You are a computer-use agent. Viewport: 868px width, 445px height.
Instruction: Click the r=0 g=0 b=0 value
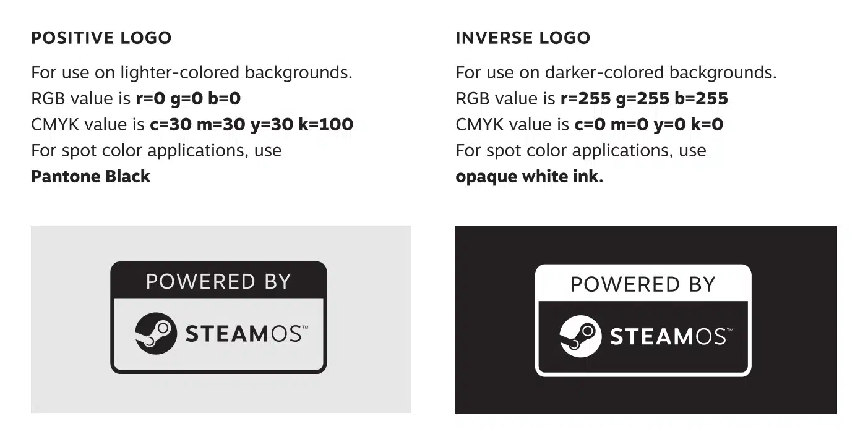(x=188, y=98)
